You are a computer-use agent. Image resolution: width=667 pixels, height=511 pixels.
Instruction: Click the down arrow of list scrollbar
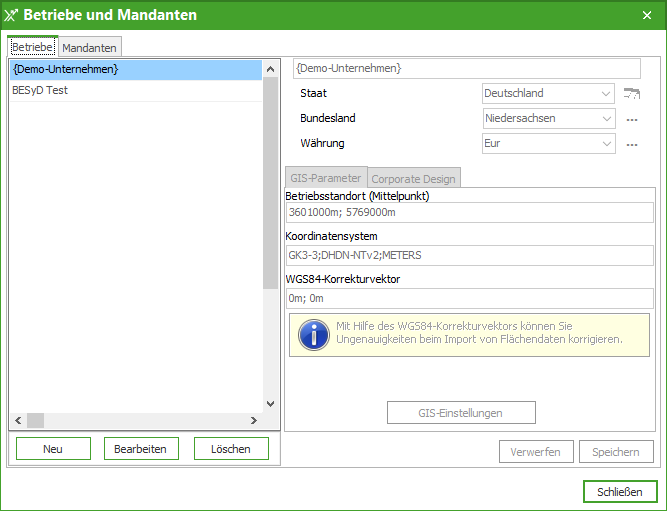coord(270,403)
